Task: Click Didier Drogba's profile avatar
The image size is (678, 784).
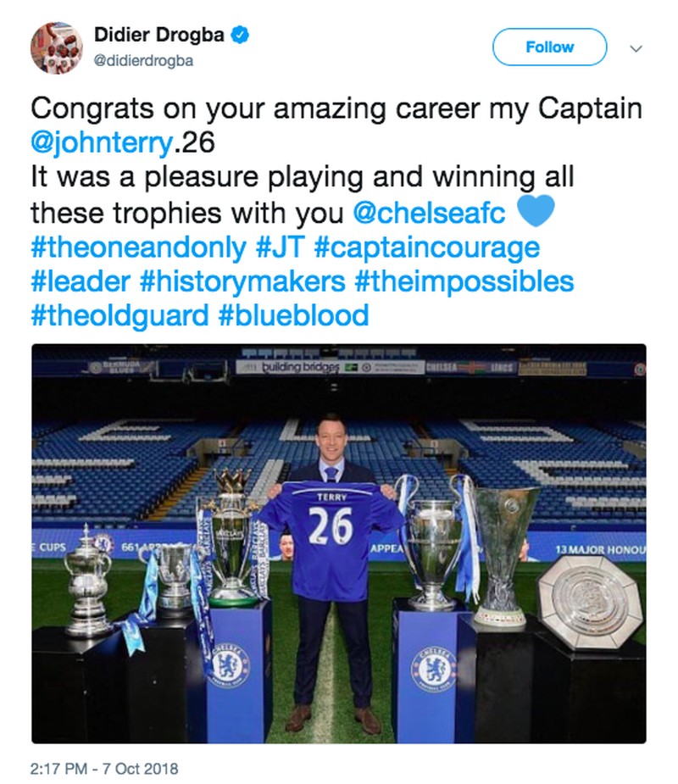Action: [57, 47]
